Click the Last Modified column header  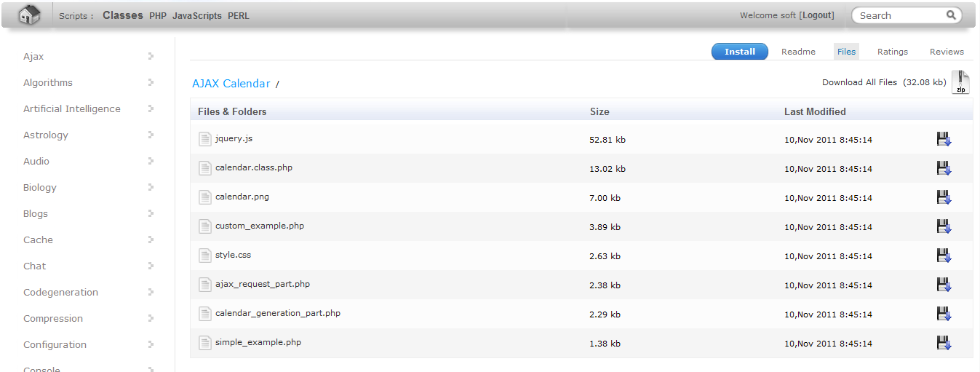pos(815,111)
